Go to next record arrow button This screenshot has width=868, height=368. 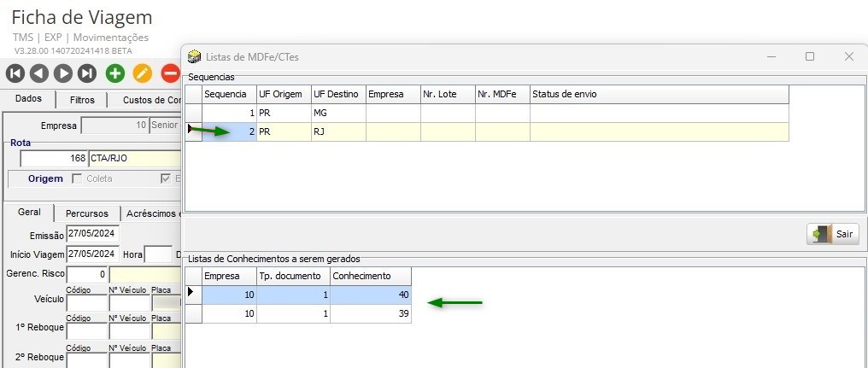(63, 73)
